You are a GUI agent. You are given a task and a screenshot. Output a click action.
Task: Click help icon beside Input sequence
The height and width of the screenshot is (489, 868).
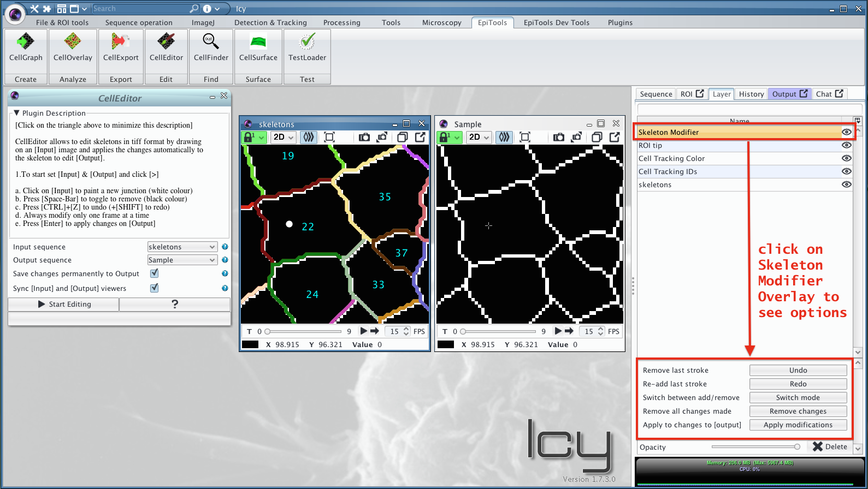(x=225, y=247)
